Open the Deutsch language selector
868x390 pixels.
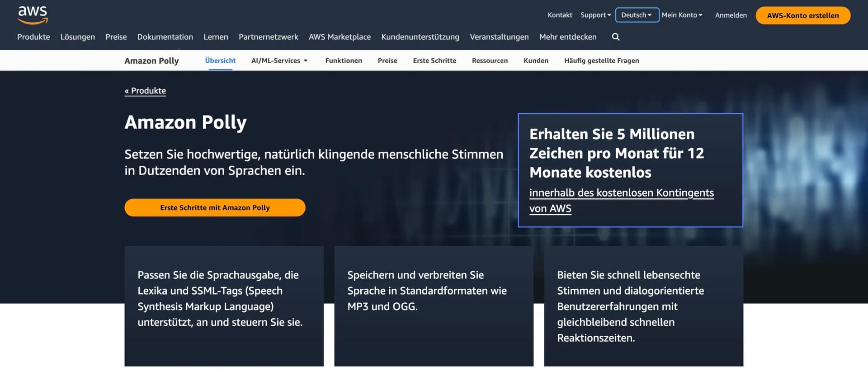pyautogui.click(x=637, y=15)
